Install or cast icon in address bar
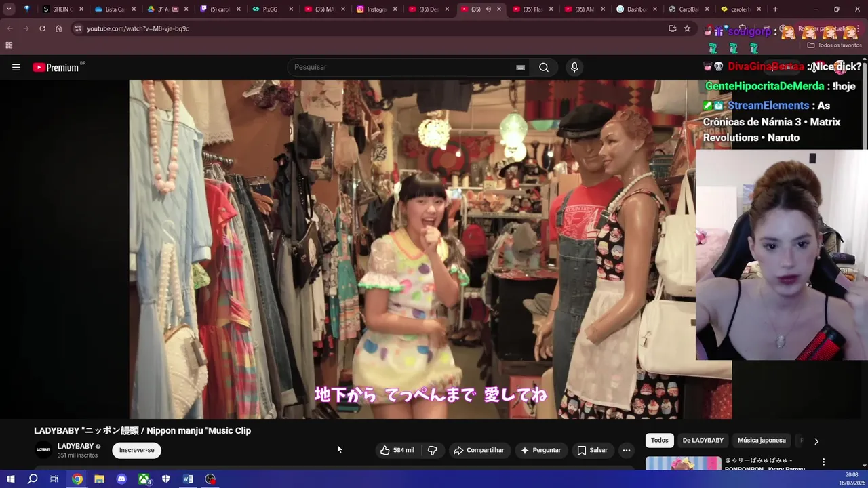Image resolution: width=868 pixels, height=488 pixels. [672, 28]
